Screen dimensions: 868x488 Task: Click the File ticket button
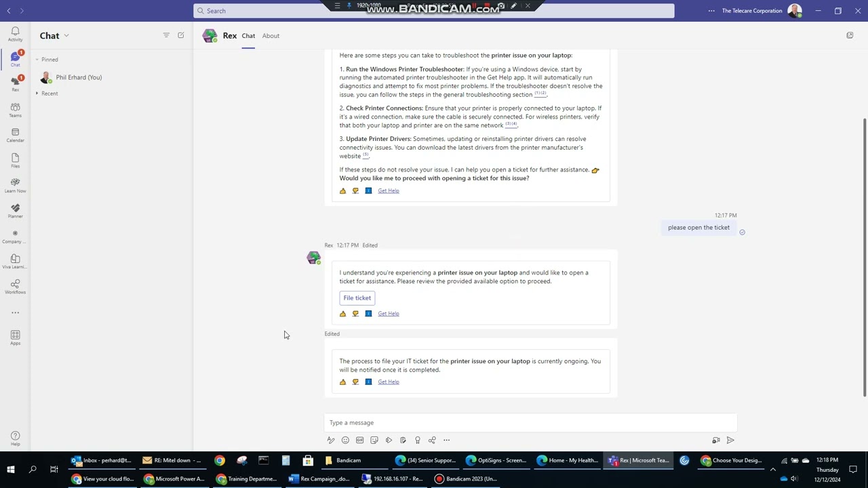pyautogui.click(x=357, y=298)
